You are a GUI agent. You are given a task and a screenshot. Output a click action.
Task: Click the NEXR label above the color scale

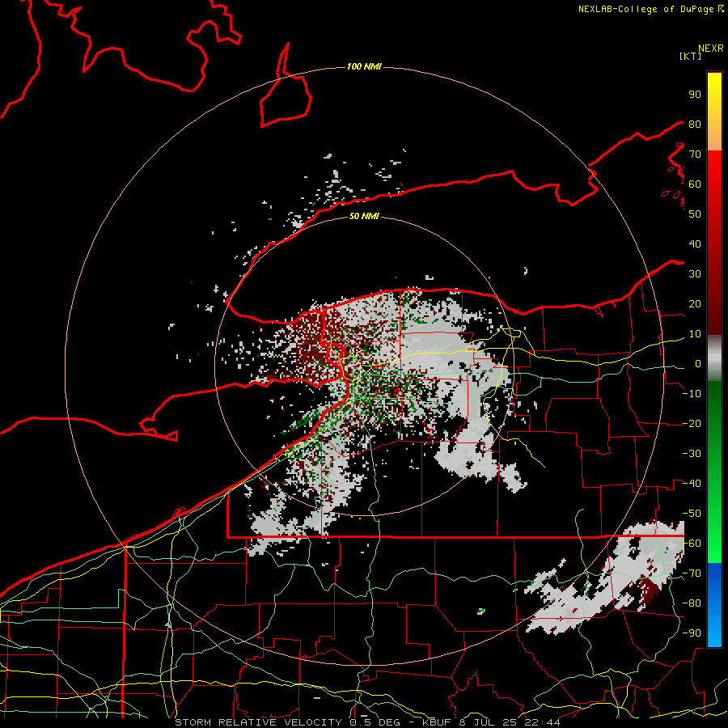[710, 49]
